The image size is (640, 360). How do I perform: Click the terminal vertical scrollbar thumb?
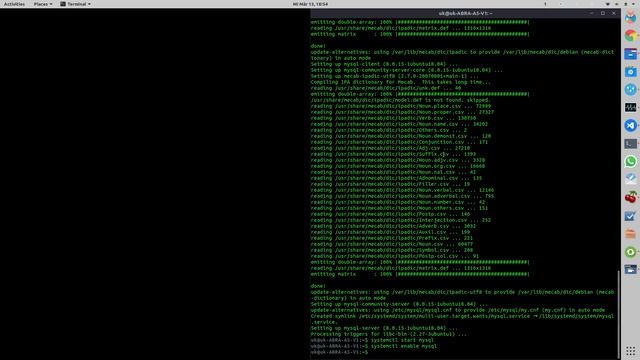pos(618,313)
